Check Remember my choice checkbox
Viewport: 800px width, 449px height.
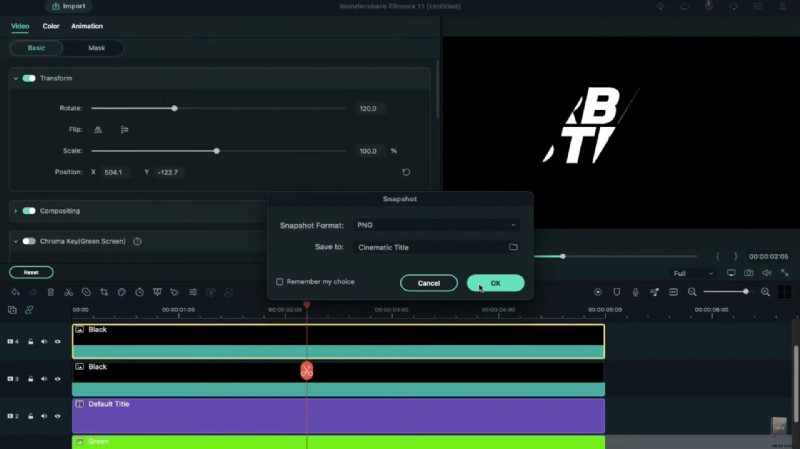click(x=279, y=282)
